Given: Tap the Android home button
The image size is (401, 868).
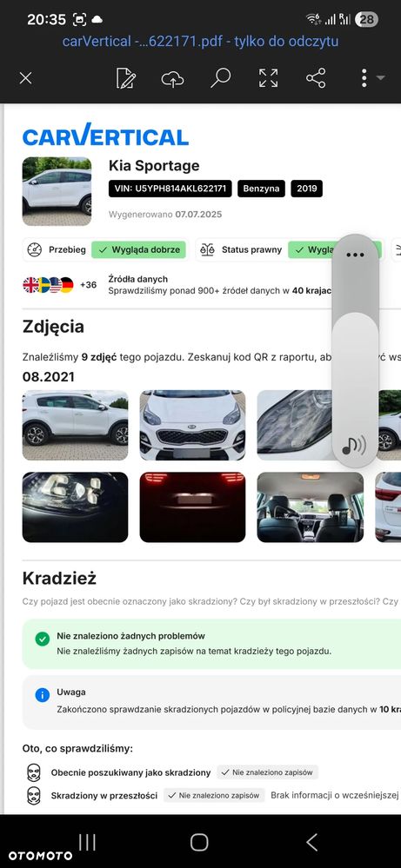Looking at the screenshot, I should (x=199, y=843).
